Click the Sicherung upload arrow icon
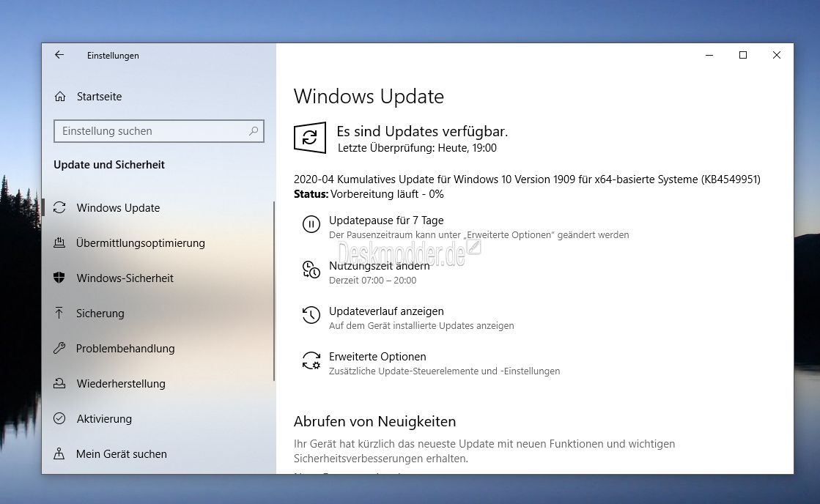Viewport: 820px width, 504px height. tap(59, 313)
